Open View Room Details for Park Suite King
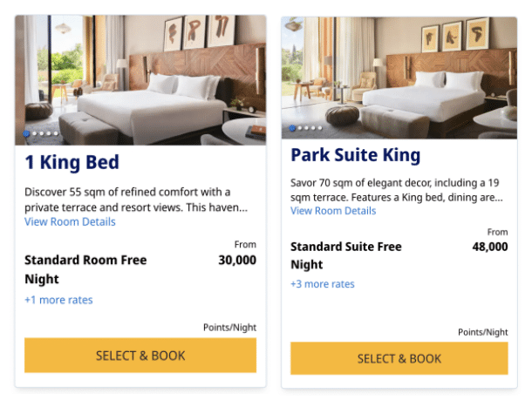The height and width of the screenshot is (400, 532). (333, 211)
